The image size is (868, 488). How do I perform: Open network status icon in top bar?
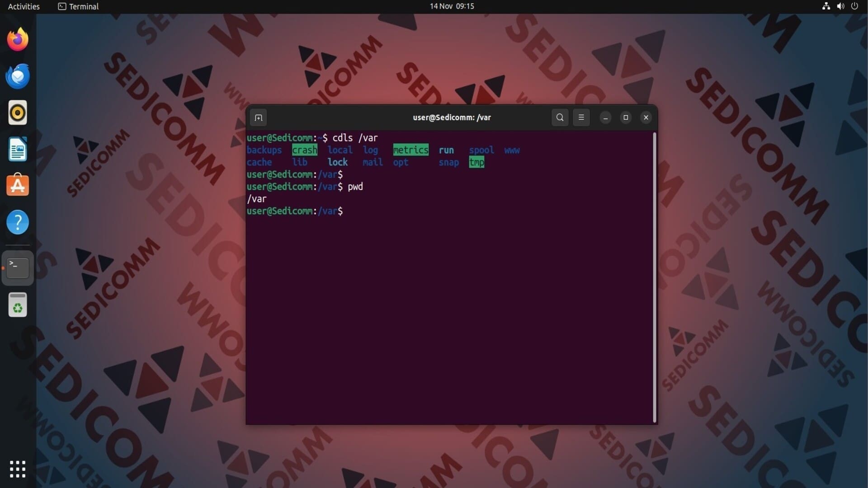[x=826, y=6]
